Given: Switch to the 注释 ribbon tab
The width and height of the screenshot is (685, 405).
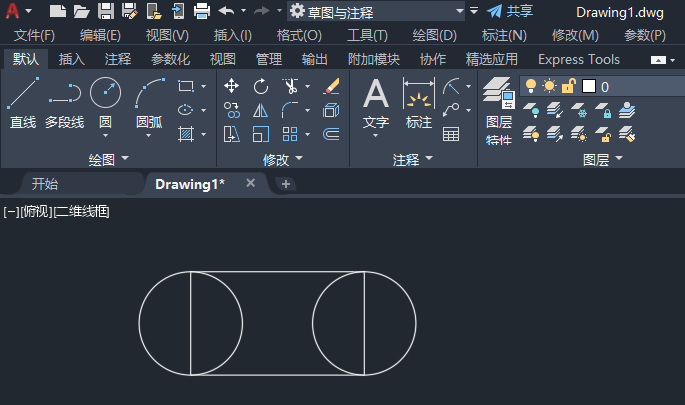Looking at the screenshot, I should [x=118, y=59].
